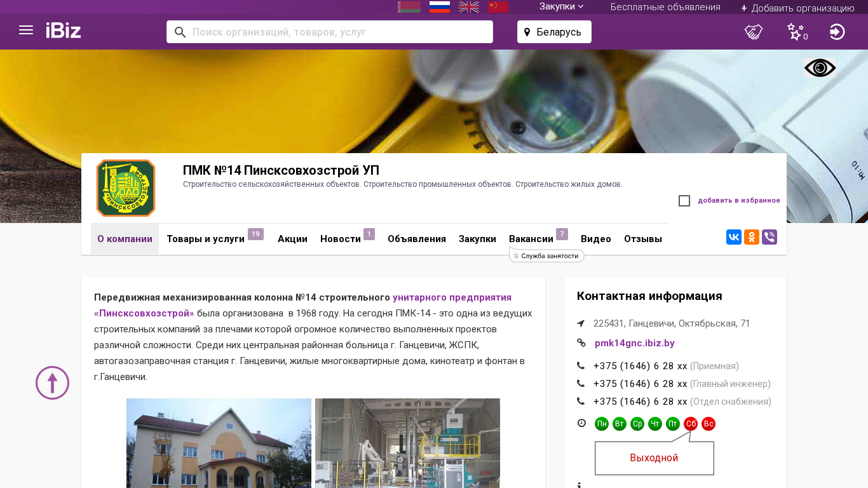Switch to Chinese language flag

click(498, 7)
